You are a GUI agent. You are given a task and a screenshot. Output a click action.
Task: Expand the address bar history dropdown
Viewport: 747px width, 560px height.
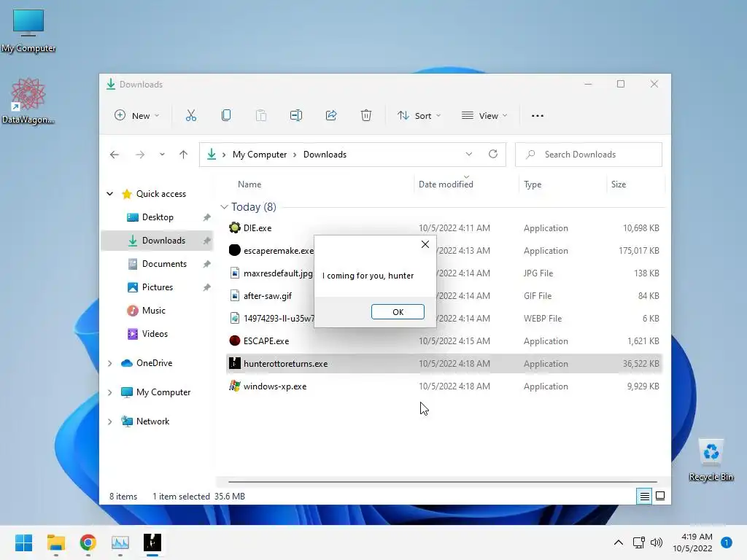pos(469,154)
